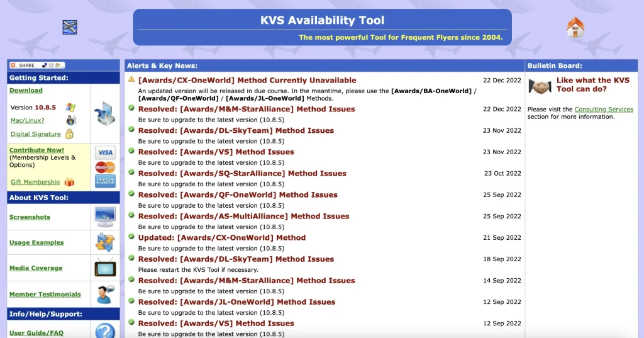The image size is (644, 338).
Task: Click the AMEX card icon
Action: point(105,181)
